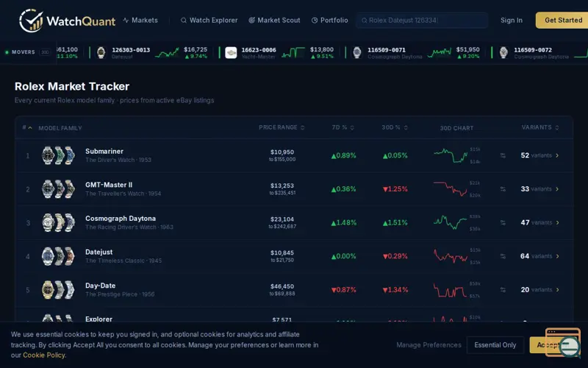Click the 116509-0072 watch thumbnail
This screenshot has width=588, height=368.
tap(503, 52)
